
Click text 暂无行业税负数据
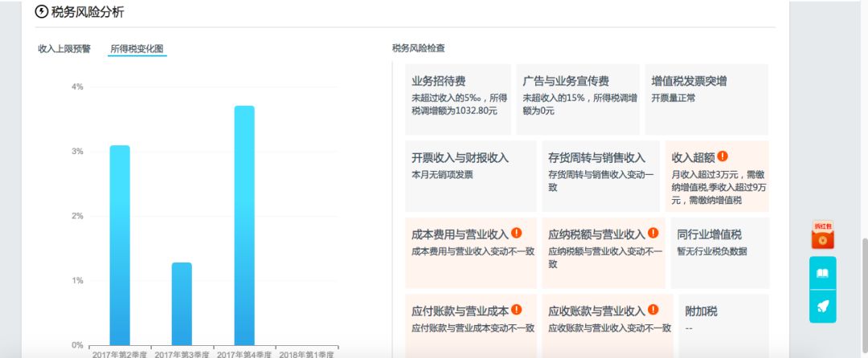coord(712,250)
